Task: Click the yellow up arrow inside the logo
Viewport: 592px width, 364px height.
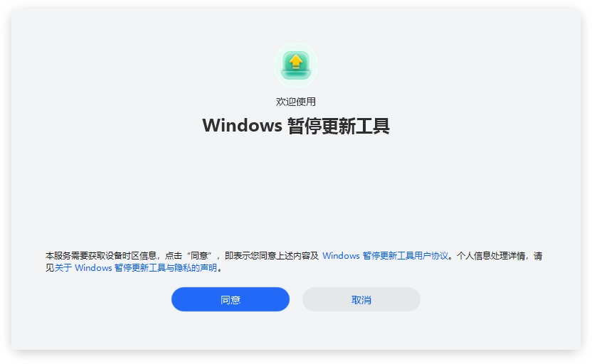Action: (x=296, y=61)
